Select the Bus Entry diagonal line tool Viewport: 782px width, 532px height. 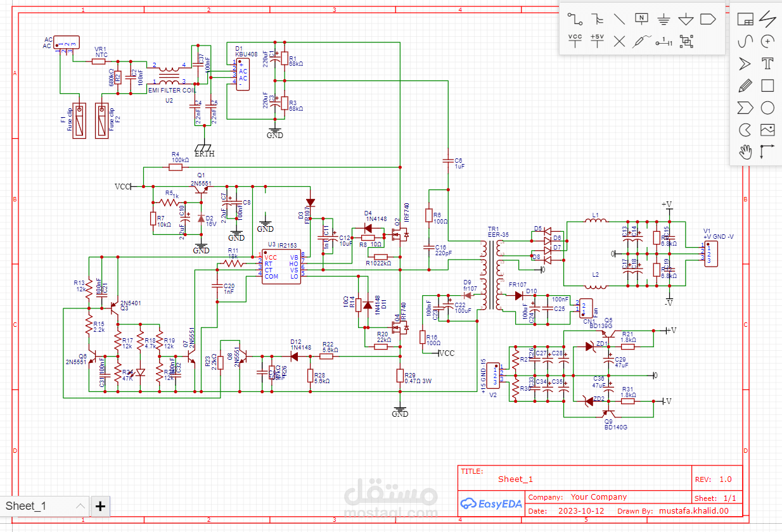(620, 19)
